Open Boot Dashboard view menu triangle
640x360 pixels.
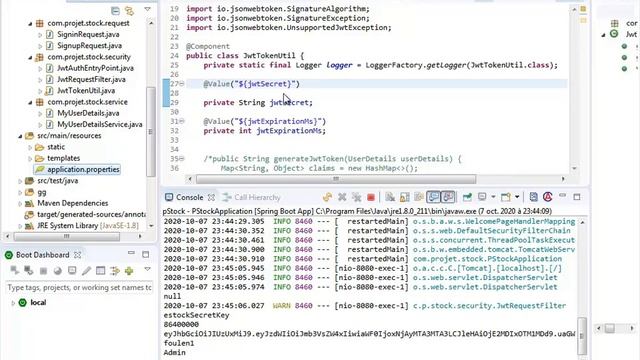[x=147, y=269]
